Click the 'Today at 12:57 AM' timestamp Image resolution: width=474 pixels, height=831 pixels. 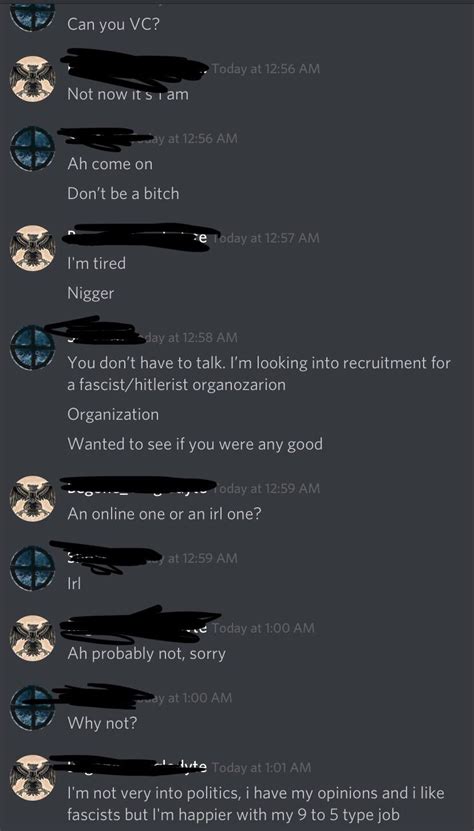click(x=267, y=238)
